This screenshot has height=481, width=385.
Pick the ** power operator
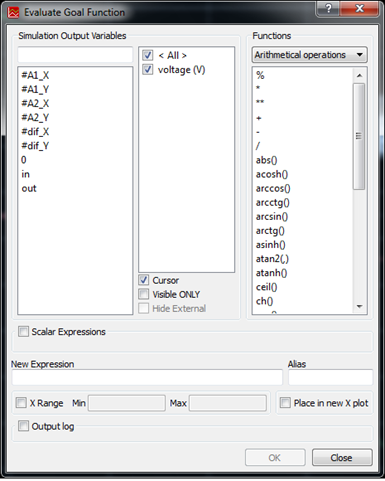(260, 102)
